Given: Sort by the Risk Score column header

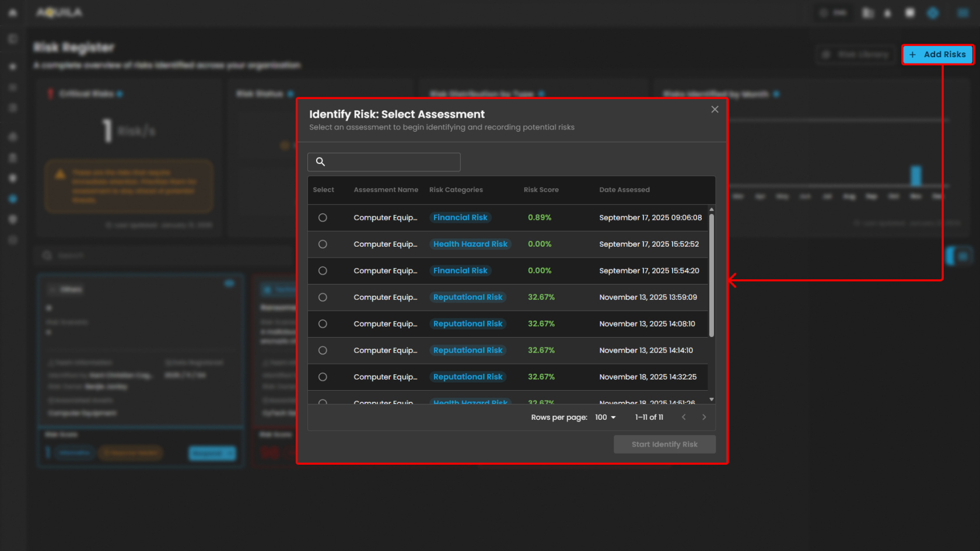Looking at the screenshot, I should (541, 190).
